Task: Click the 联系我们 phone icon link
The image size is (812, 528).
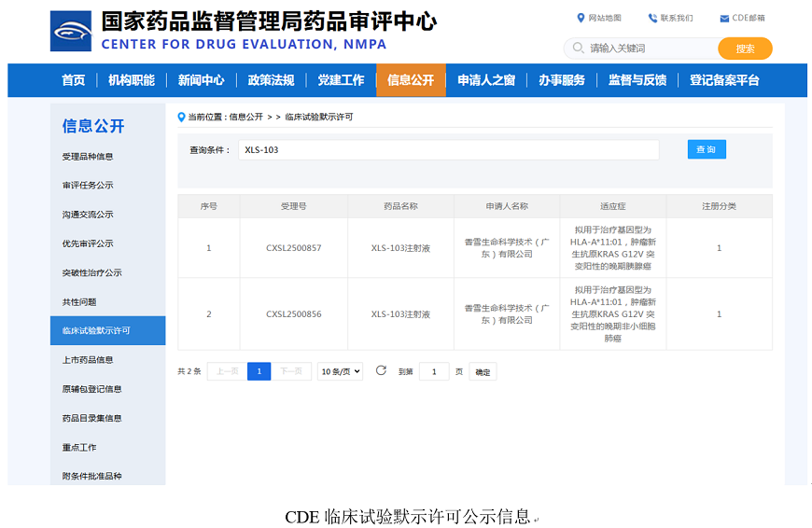Action: pyautogui.click(x=652, y=18)
